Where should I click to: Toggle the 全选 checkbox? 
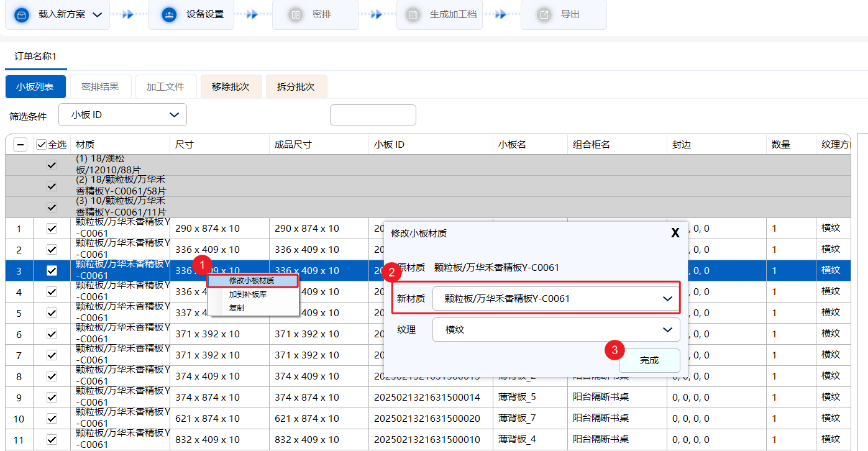point(42,145)
